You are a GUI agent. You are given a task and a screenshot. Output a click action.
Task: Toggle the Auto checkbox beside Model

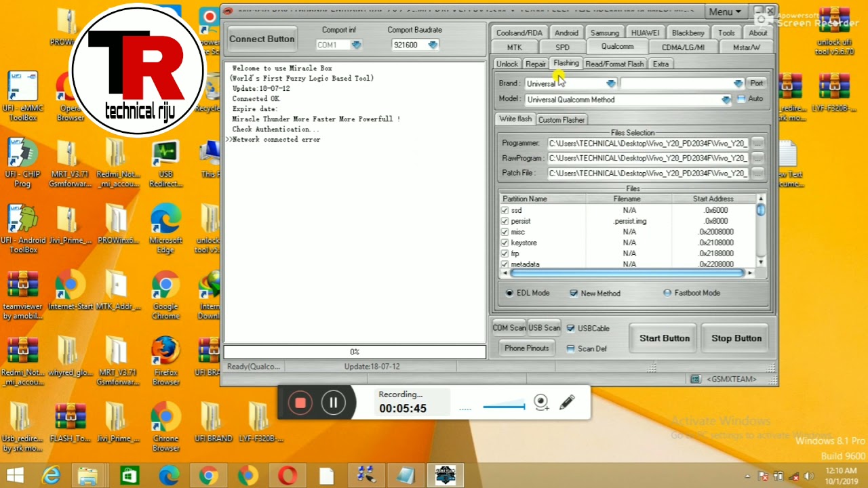pos(741,99)
